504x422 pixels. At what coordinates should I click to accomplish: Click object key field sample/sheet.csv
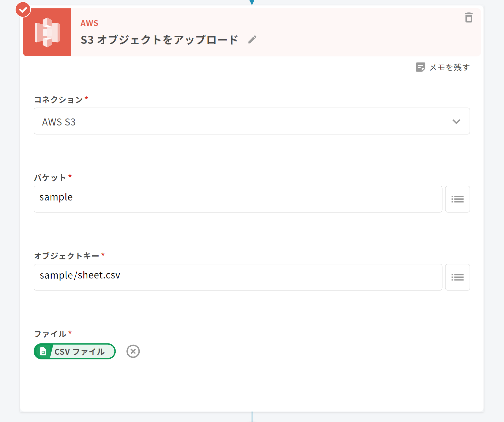point(238,277)
